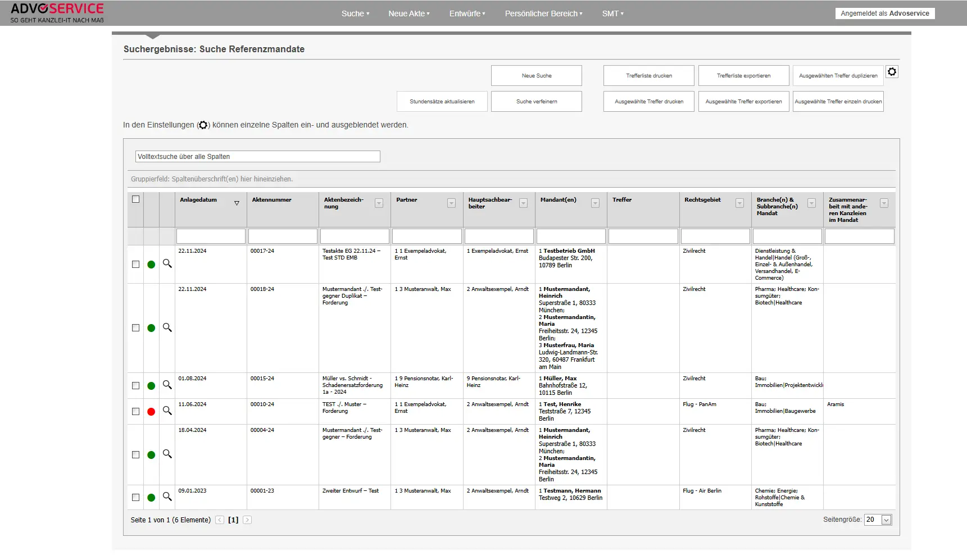
Task: View file 00015-24 via magnifier icon
Action: click(167, 385)
